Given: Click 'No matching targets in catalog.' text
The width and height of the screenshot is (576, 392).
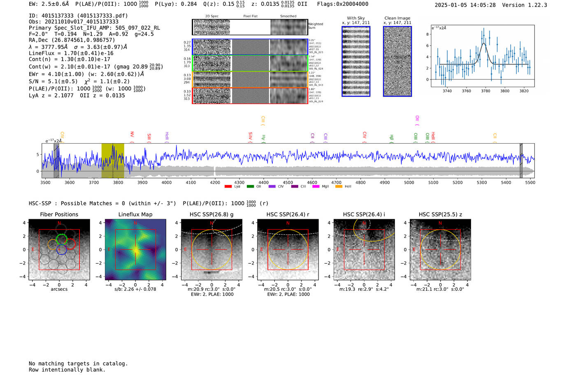Looking at the screenshot, I should (x=78, y=364).
